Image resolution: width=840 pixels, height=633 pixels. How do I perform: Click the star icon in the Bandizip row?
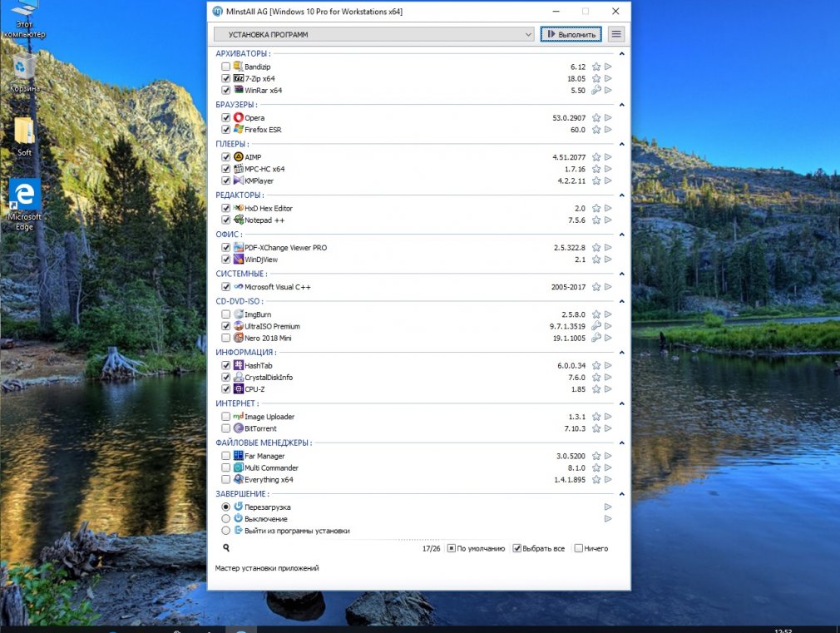click(x=596, y=67)
